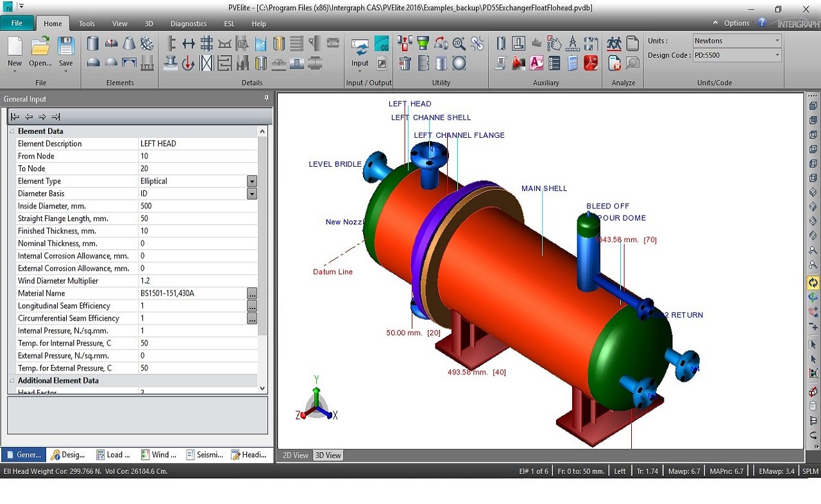Click the Input ribbon button

[360, 54]
